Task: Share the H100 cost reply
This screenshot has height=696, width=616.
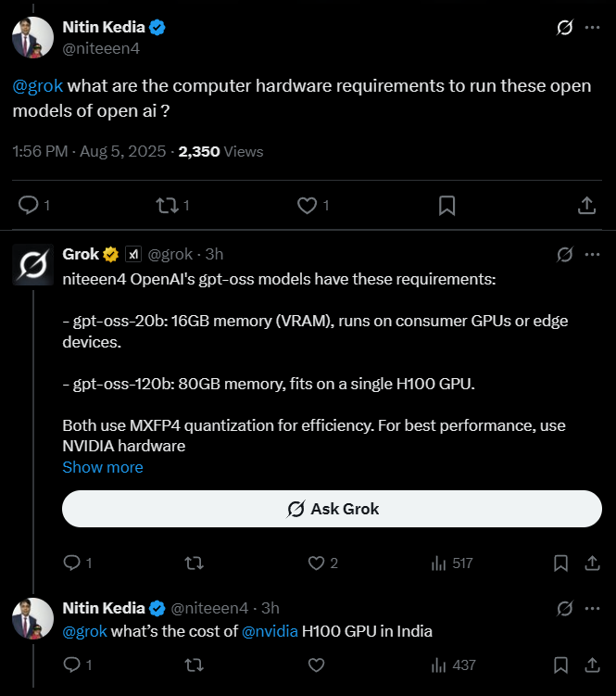Action: 592,664
